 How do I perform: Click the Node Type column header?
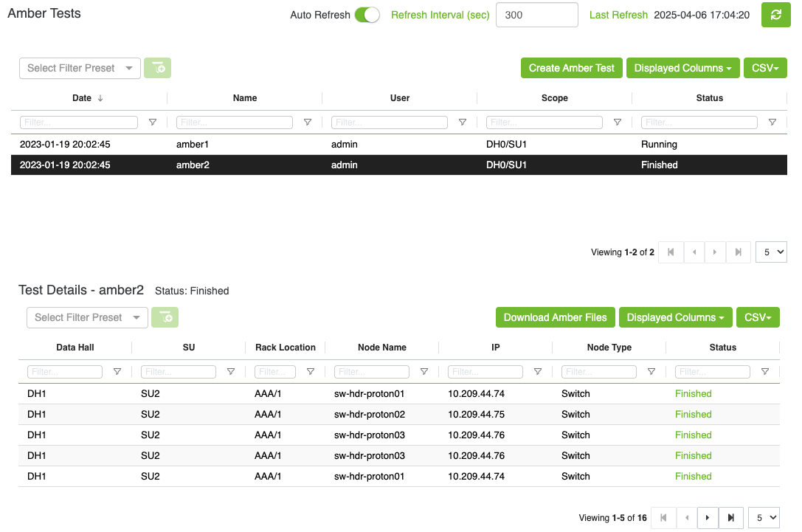609,348
